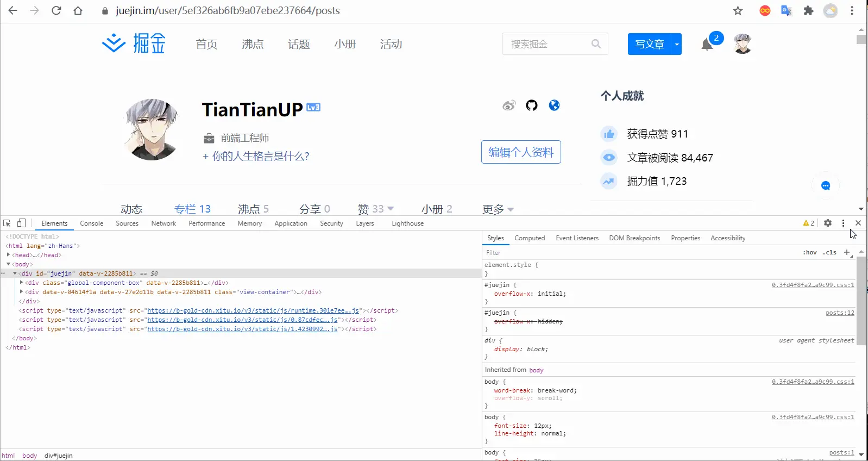Toggle the DevTools device toolbar
Viewport: 868px width, 461px height.
pyautogui.click(x=21, y=223)
